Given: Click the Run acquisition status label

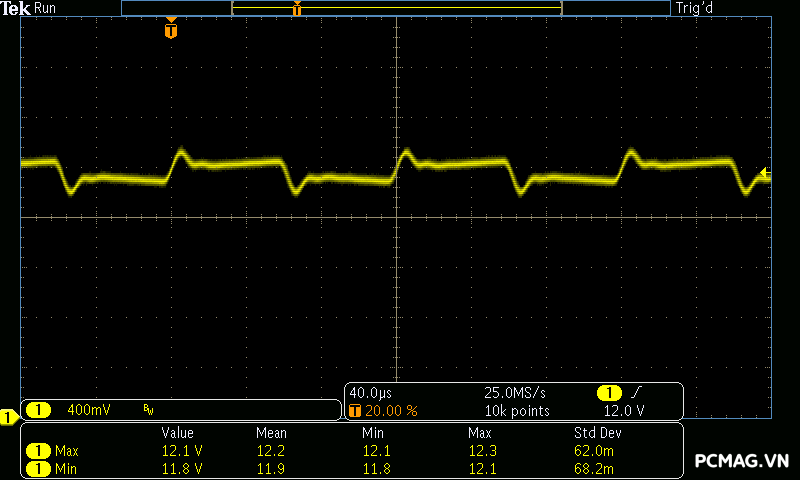Looking at the screenshot, I should point(46,8).
